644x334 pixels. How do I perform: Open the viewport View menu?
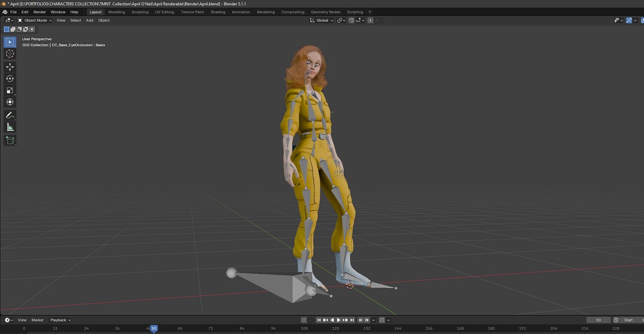pyautogui.click(x=61, y=20)
